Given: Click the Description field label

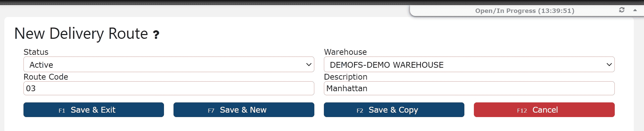Looking at the screenshot, I should click(x=346, y=77).
